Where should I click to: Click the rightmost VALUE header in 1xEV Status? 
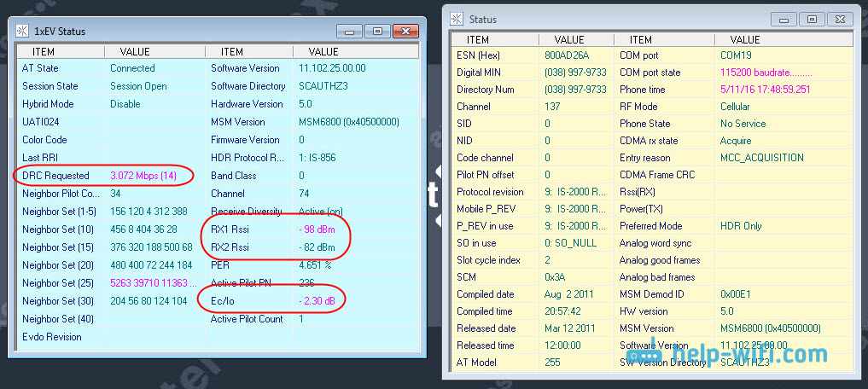(323, 52)
